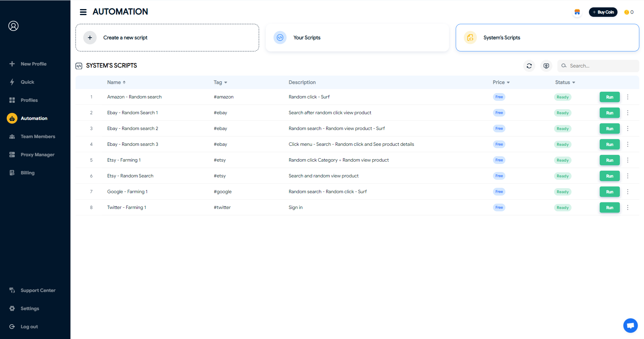Run the Amazon - Random search script

610,97
